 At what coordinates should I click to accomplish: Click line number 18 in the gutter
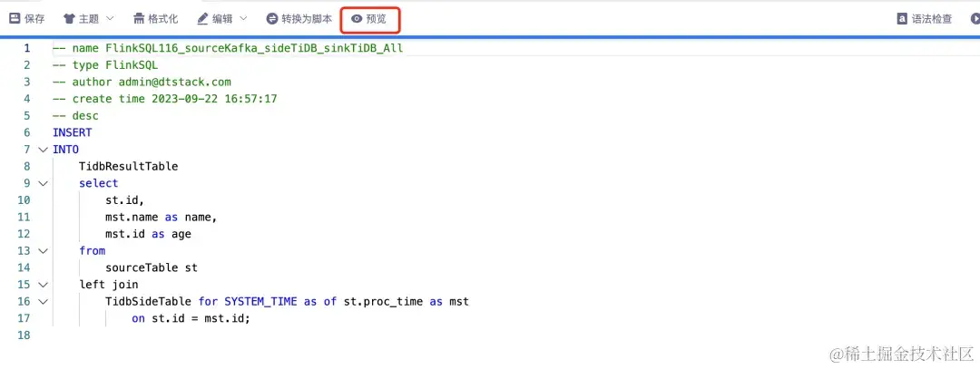24,335
